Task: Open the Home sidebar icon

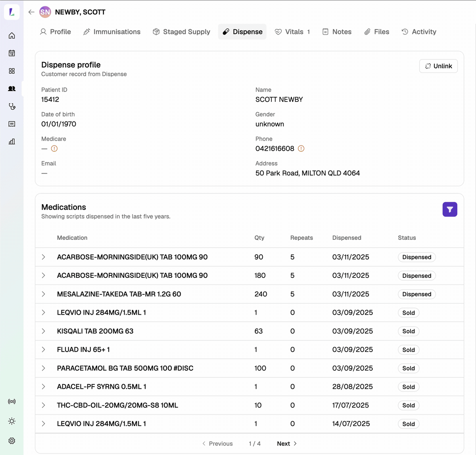Action: pos(12,36)
